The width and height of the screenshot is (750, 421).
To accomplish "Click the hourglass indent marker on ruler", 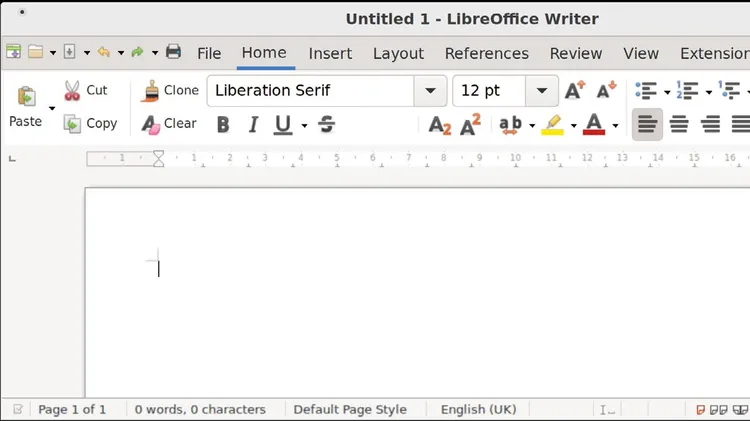I will [x=158, y=158].
